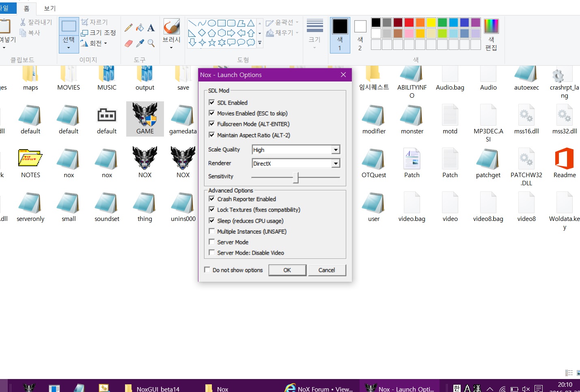Click the GAME application icon
This screenshot has height=392, width=580.
[145, 119]
